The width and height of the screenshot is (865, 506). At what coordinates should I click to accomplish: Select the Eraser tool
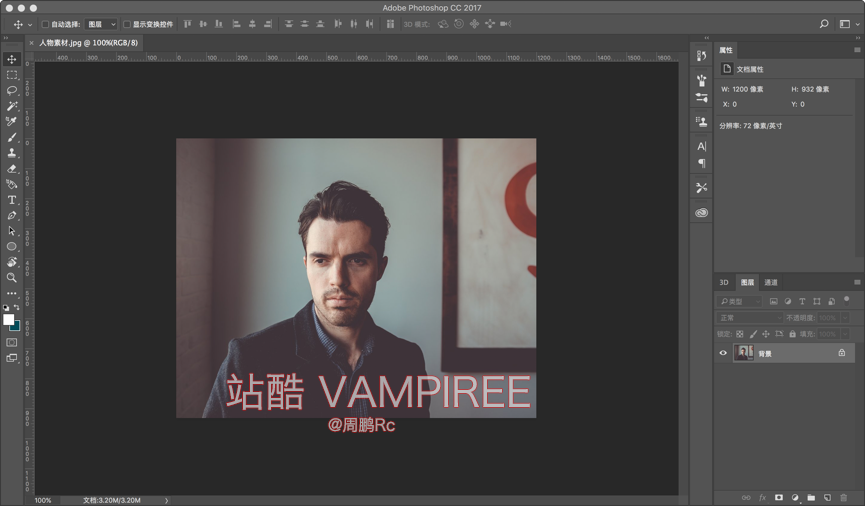[x=12, y=169]
